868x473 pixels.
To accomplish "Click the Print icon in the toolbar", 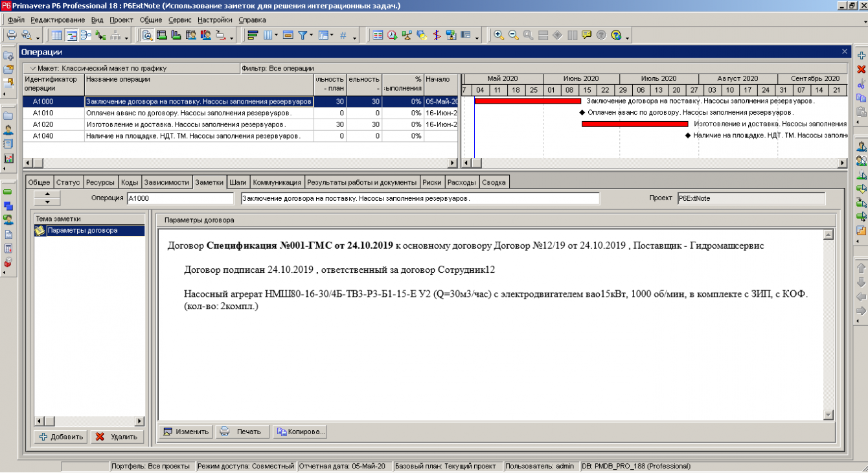I will coord(12,35).
